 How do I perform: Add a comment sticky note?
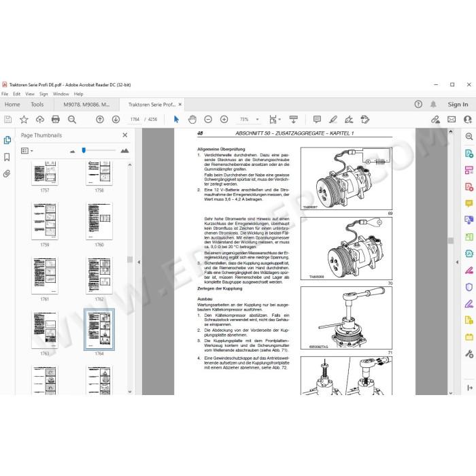[x=317, y=120]
